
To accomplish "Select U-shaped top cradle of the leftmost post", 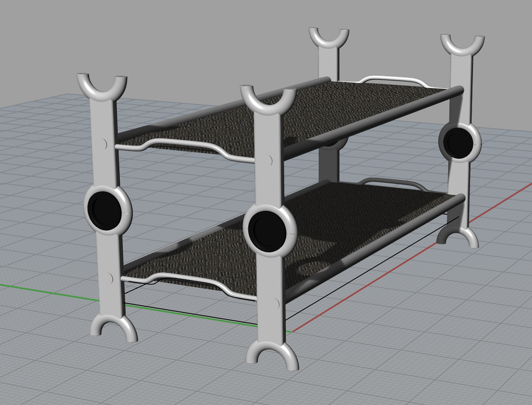I will point(101,88).
